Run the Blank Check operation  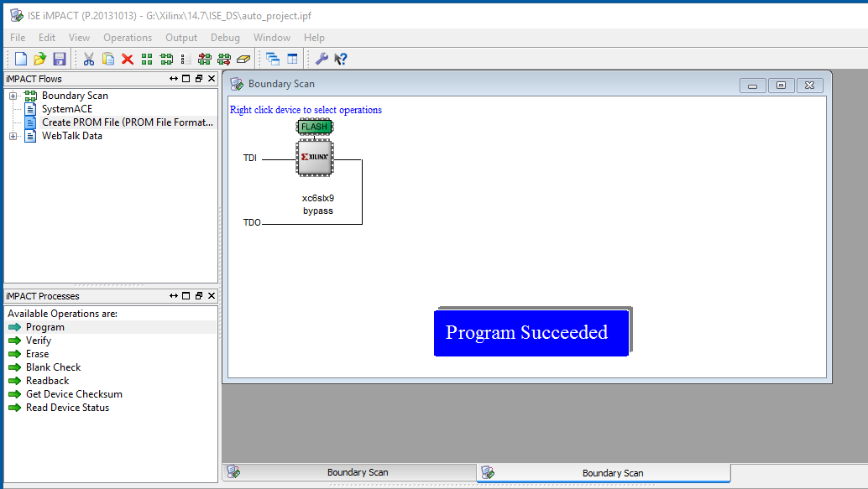click(x=53, y=367)
